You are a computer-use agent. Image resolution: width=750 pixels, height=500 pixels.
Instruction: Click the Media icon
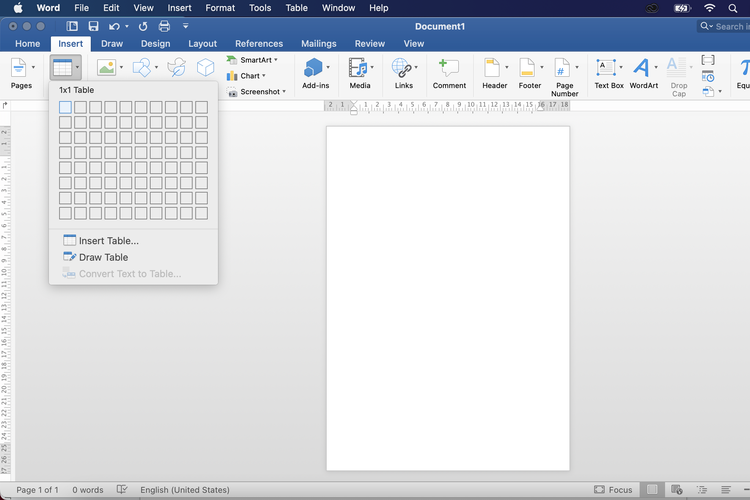tap(359, 70)
